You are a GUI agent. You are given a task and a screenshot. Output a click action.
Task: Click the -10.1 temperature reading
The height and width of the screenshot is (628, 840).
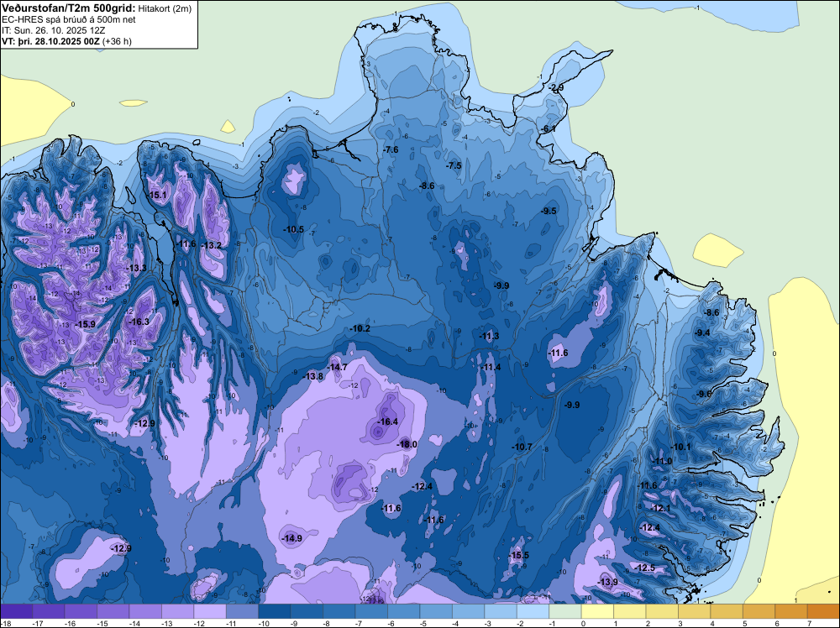[x=681, y=447]
